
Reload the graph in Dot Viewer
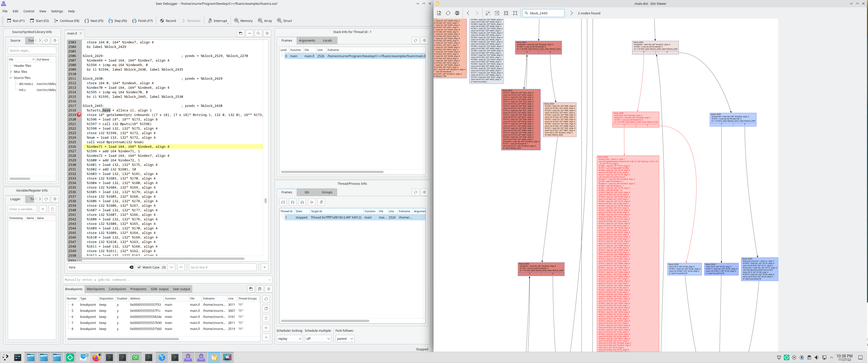tap(448, 13)
